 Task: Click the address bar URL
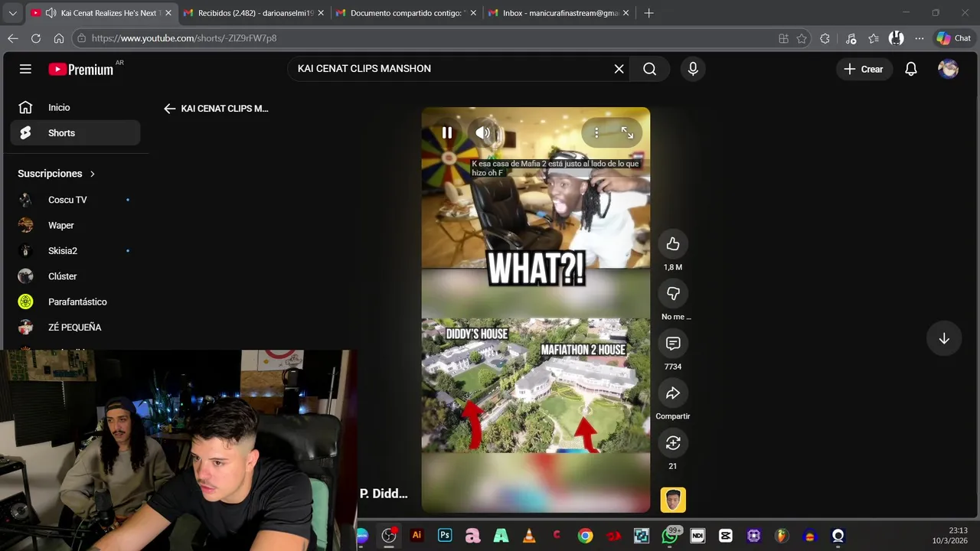coord(184,38)
